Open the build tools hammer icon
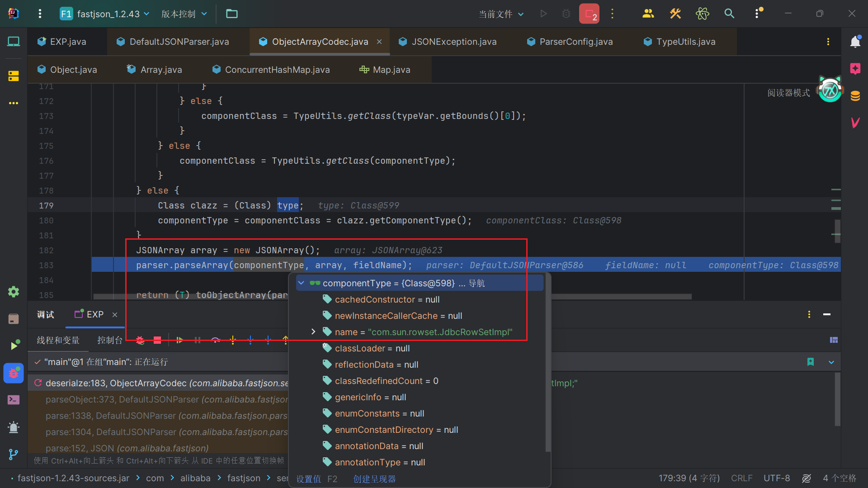 (675, 14)
